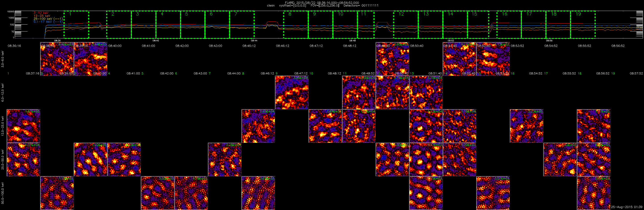Click the 50.0-100.0 keV row label
Viewport: 644px width, 210px height.
click(3, 193)
